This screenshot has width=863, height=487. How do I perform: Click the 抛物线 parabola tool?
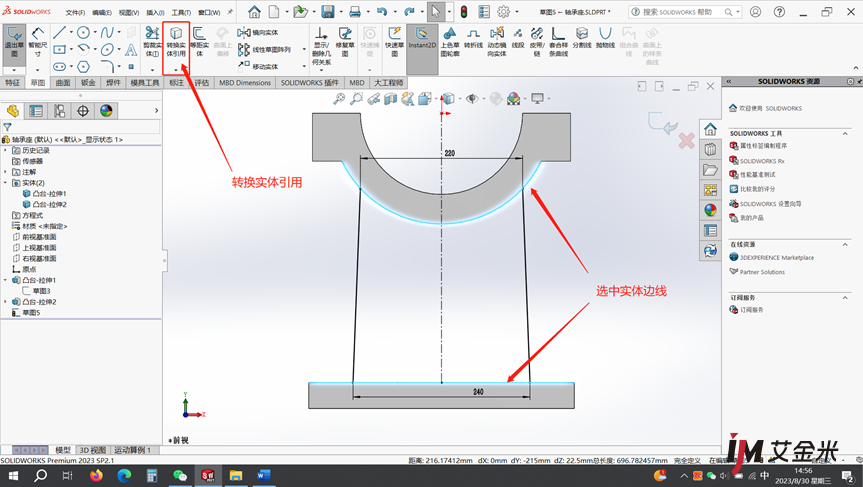point(605,38)
